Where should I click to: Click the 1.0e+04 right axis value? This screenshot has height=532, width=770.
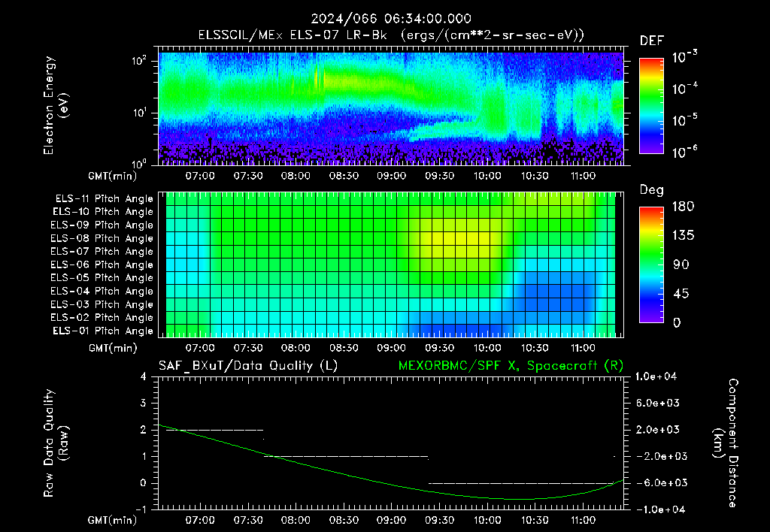click(x=656, y=376)
